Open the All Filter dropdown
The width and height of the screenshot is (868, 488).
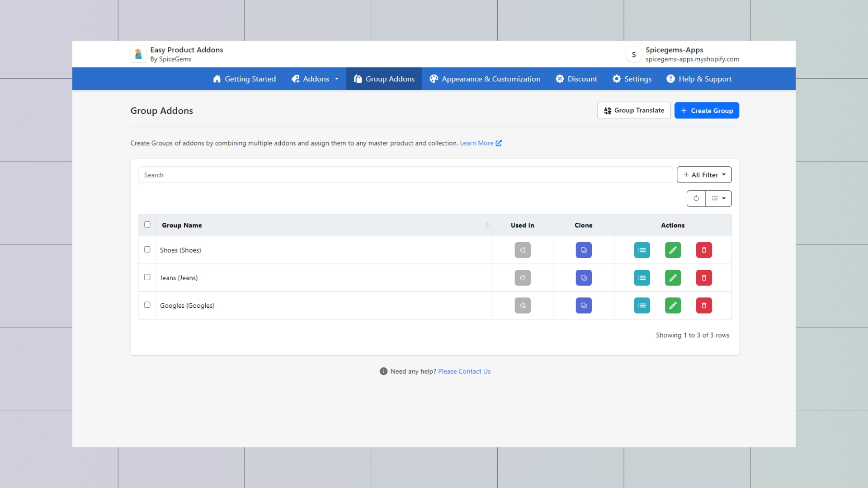(x=704, y=175)
